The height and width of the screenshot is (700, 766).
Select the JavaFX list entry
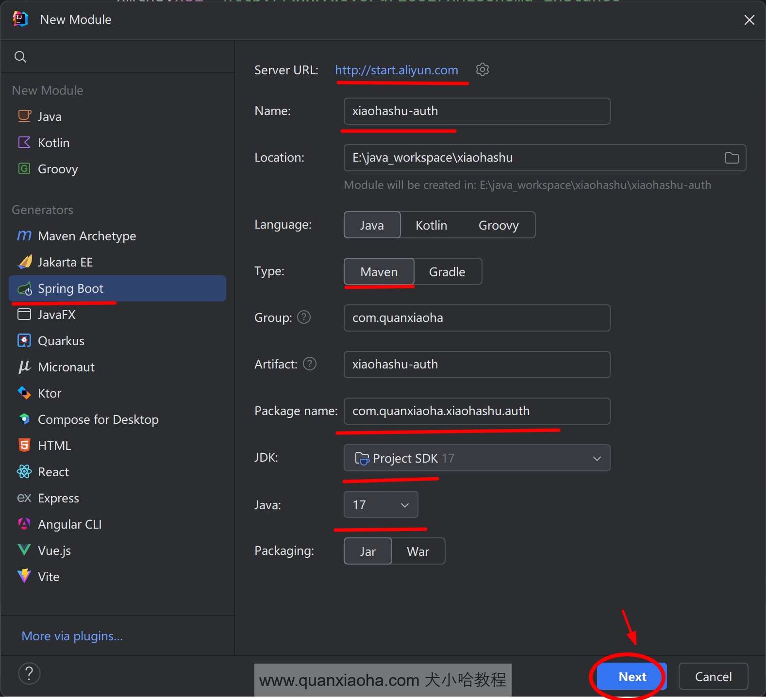pyautogui.click(x=117, y=315)
